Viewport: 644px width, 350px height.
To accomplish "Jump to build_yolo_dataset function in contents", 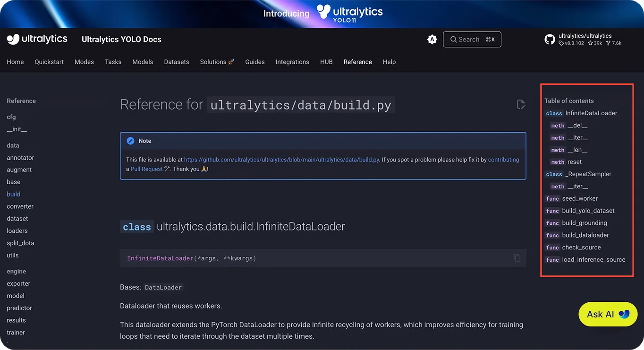I will pyautogui.click(x=580, y=211).
